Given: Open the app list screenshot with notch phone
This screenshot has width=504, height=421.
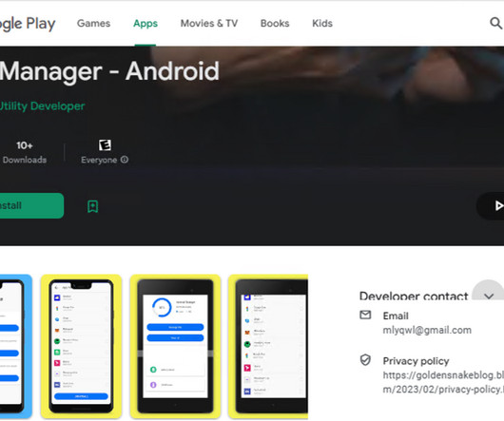Looking at the screenshot, I should tap(82, 347).
